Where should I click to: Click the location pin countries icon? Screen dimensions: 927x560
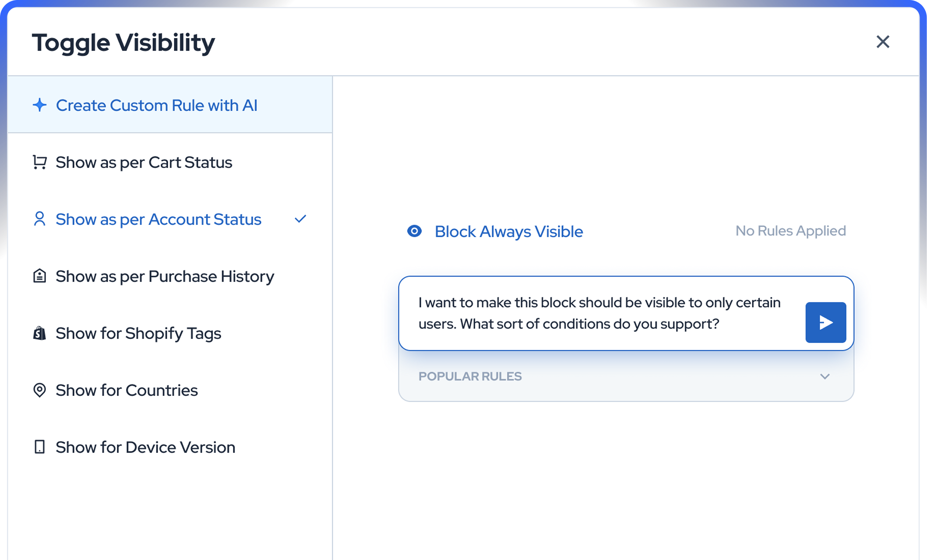click(39, 390)
